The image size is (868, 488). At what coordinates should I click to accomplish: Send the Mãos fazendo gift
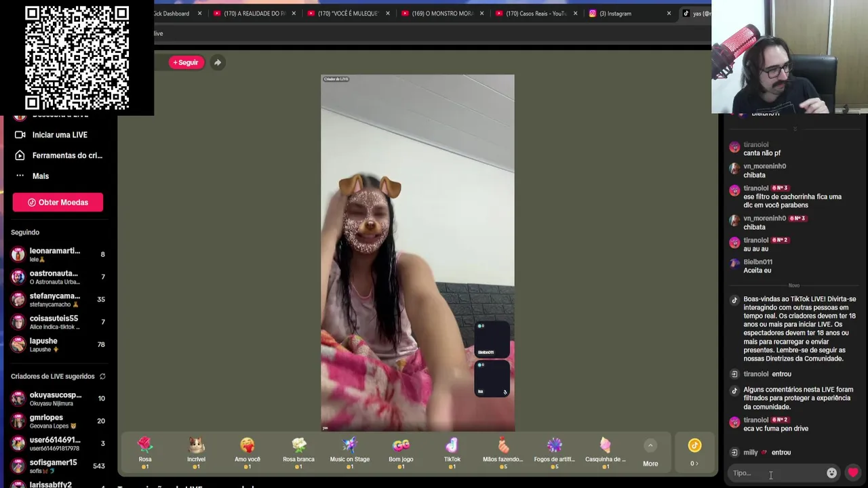tap(503, 452)
